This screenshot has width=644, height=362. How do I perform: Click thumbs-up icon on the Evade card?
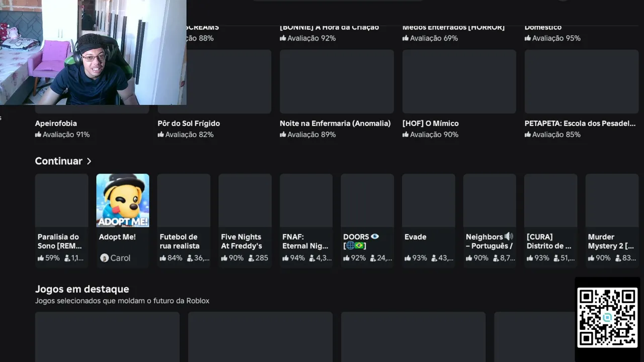408,258
